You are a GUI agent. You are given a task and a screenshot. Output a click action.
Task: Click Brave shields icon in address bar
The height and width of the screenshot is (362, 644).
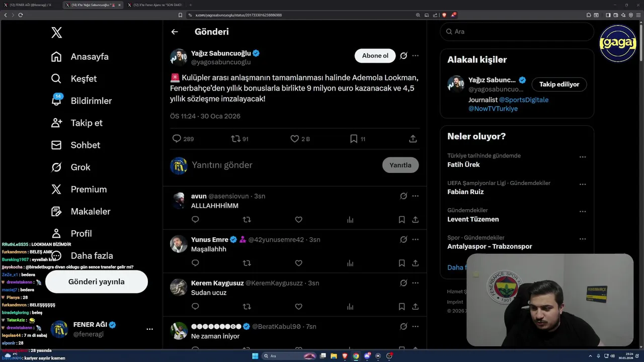pos(444,15)
